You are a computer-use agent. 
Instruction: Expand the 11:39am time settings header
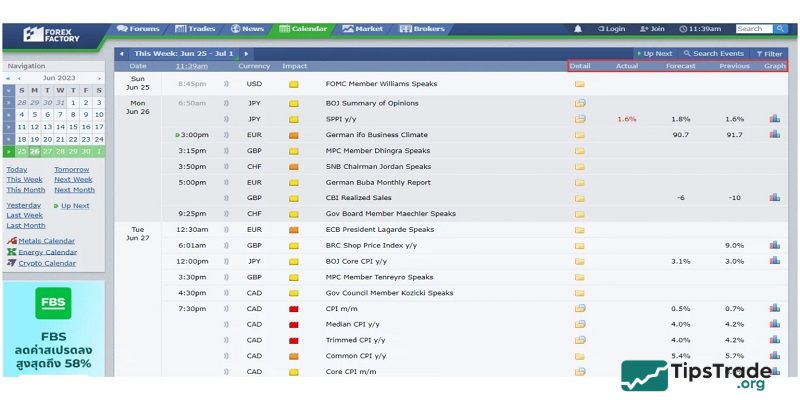(191, 66)
